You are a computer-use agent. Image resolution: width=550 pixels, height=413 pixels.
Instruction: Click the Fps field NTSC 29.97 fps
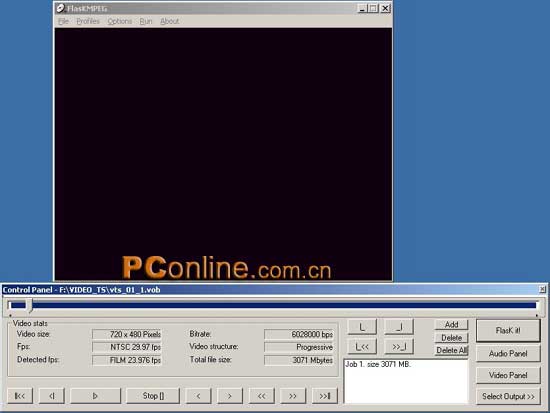click(127, 347)
